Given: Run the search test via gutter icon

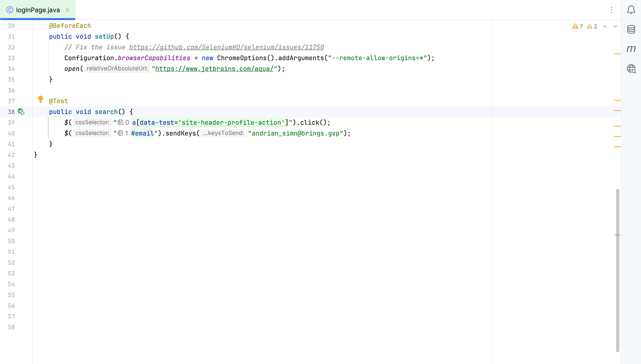Looking at the screenshot, I should point(21,112).
